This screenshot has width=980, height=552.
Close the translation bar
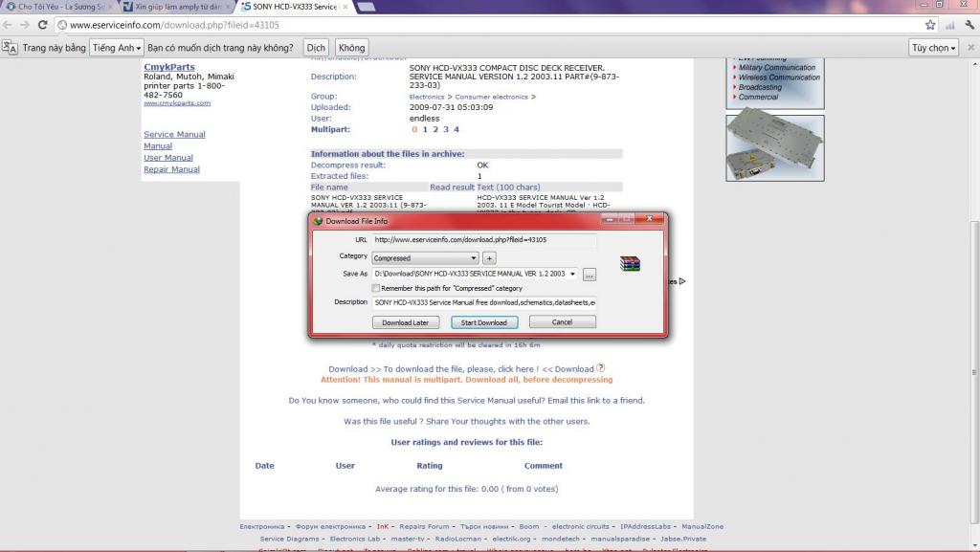click(x=970, y=48)
